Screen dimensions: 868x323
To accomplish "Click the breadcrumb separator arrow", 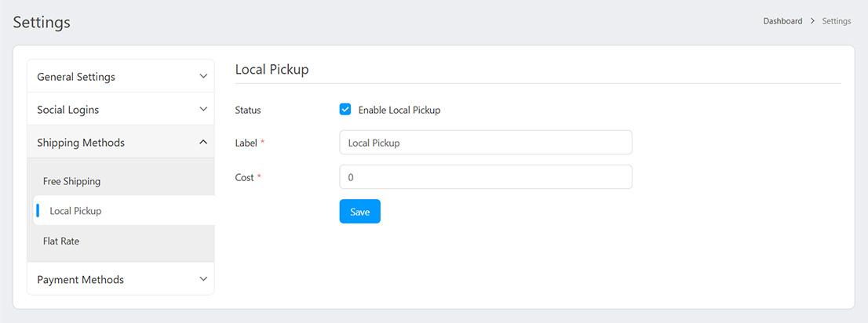I will tap(812, 21).
